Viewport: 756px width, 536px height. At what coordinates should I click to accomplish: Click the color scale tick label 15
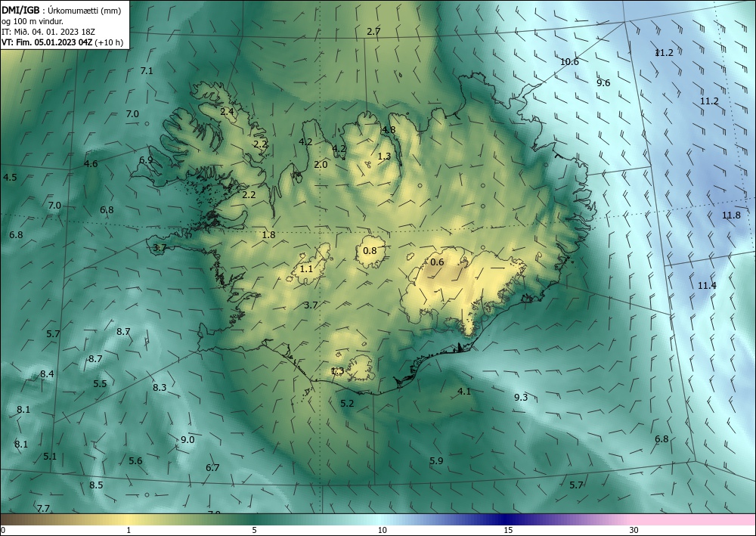pos(508,531)
